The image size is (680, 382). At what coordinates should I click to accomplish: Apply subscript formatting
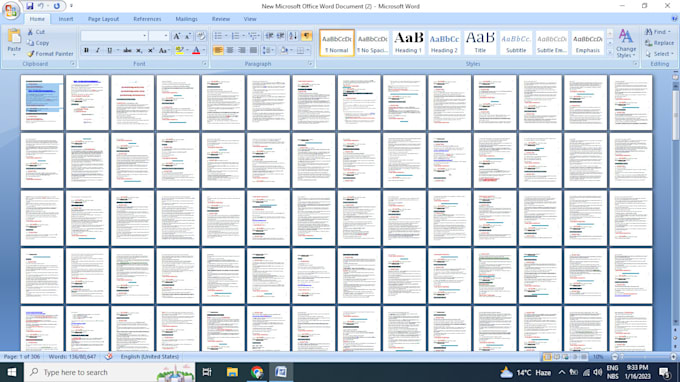[x=139, y=51]
